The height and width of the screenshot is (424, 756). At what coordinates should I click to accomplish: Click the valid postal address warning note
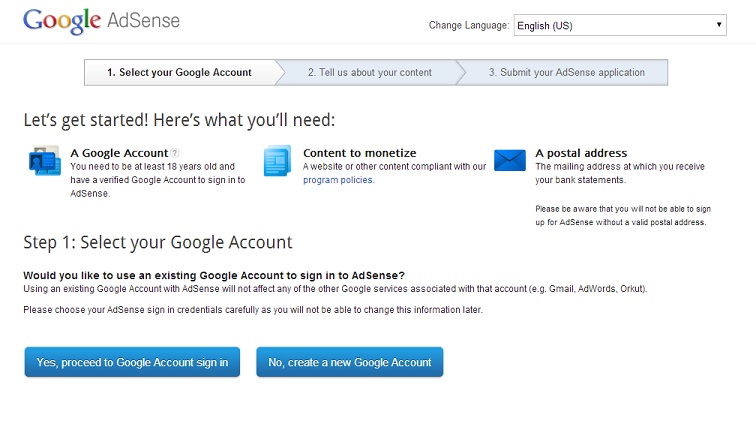click(x=623, y=216)
